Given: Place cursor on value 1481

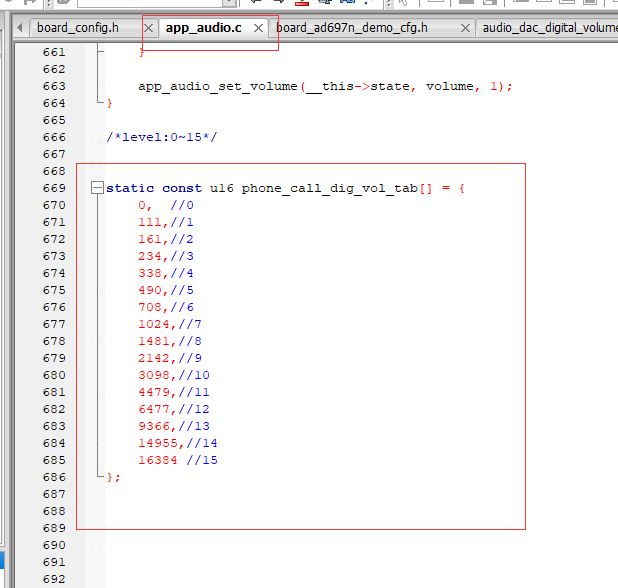Looking at the screenshot, I should click(154, 341).
